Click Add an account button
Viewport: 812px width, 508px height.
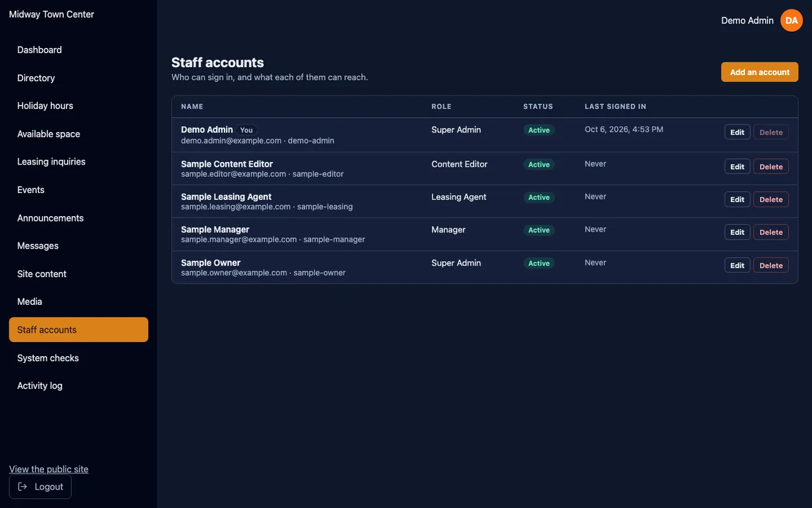tap(759, 72)
